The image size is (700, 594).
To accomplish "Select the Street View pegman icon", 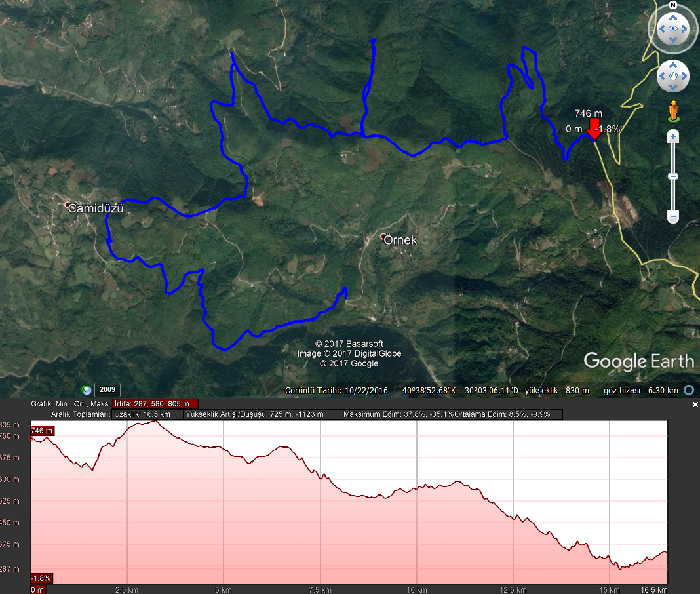I will click(673, 112).
